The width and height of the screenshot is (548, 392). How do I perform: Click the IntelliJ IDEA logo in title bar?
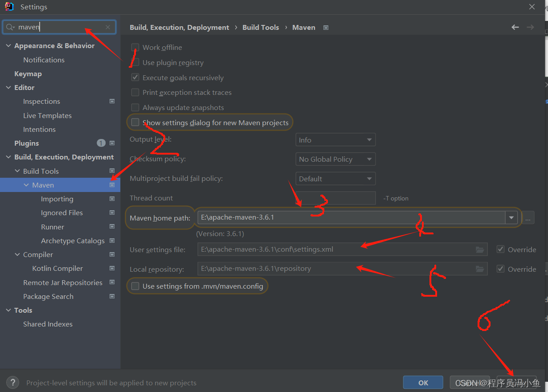pyautogui.click(x=9, y=7)
